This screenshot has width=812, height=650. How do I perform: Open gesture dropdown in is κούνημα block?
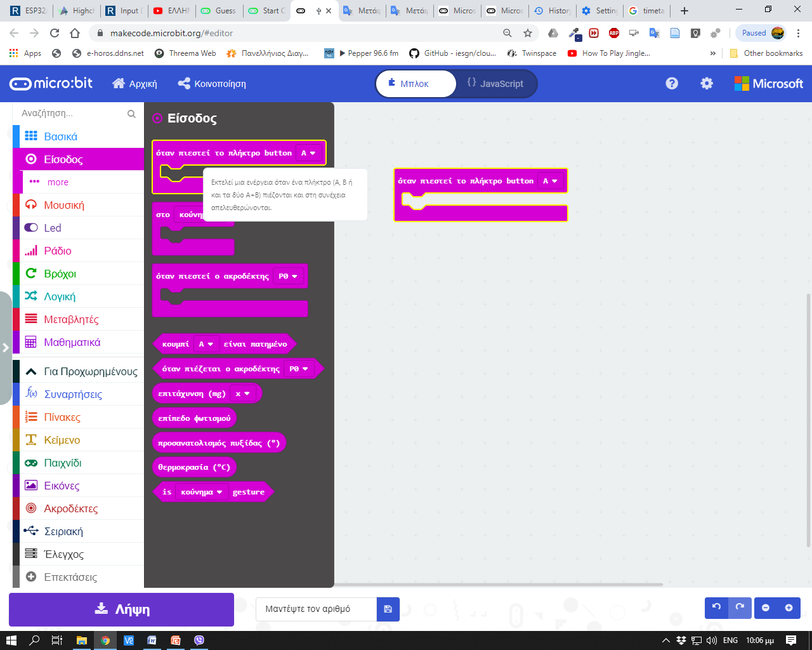(x=201, y=492)
